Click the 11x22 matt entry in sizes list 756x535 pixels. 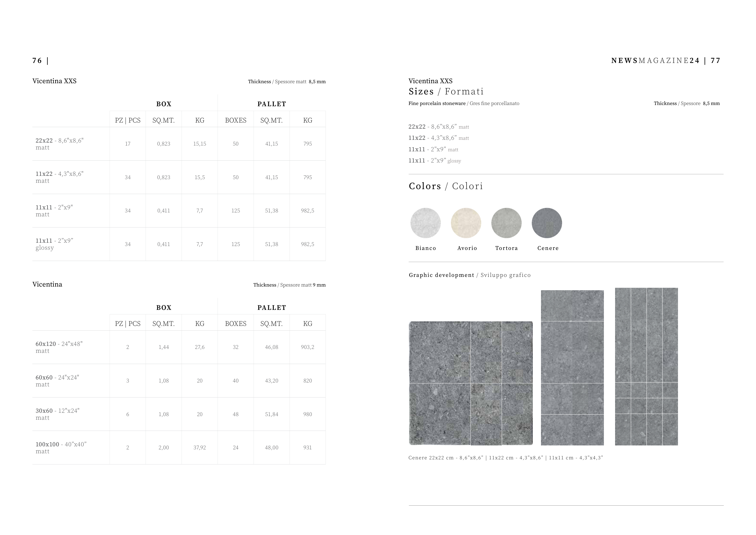click(x=438, y=138)
